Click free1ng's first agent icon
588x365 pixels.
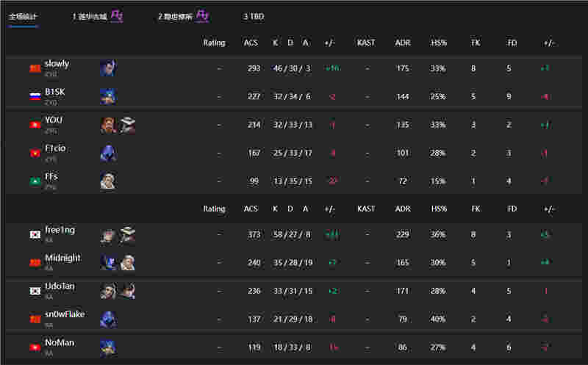click(107, 235)
